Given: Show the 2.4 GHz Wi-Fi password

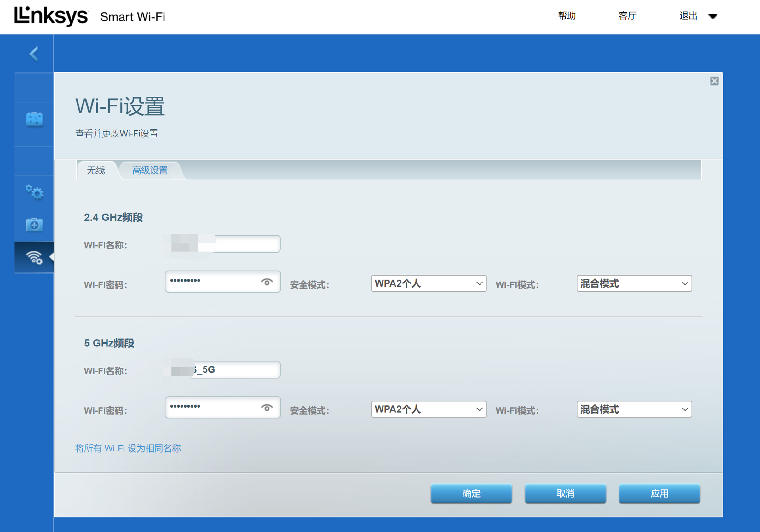Looking at the screenshot, I should (x=267, y=282).
